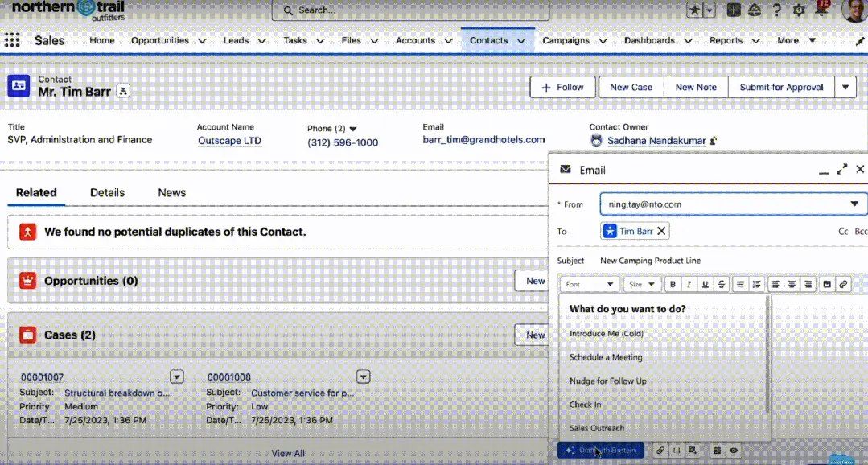This screenshot has width=868, height=465.
Task: Click the change owner icon beside Sadhana Nandakumar
Action: 713,141
